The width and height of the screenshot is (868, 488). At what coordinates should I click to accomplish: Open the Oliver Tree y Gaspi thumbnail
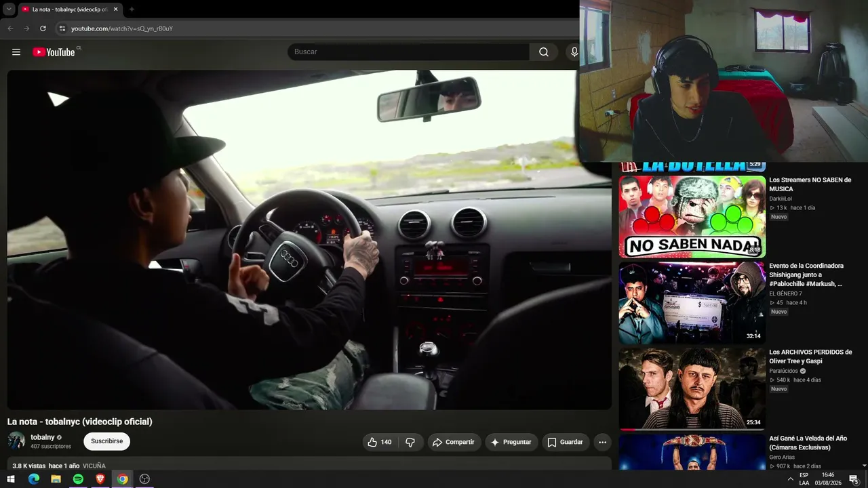pyautogui.click(x=692, y=390)
